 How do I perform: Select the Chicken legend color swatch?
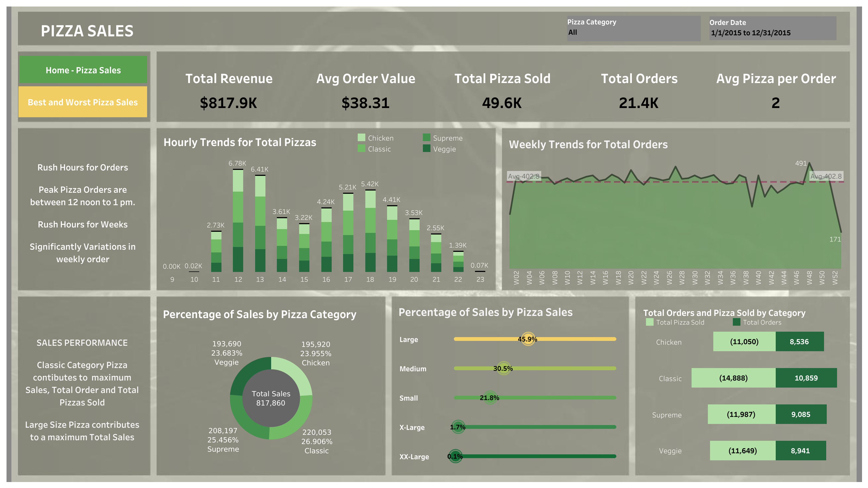(x=361, y=138)
